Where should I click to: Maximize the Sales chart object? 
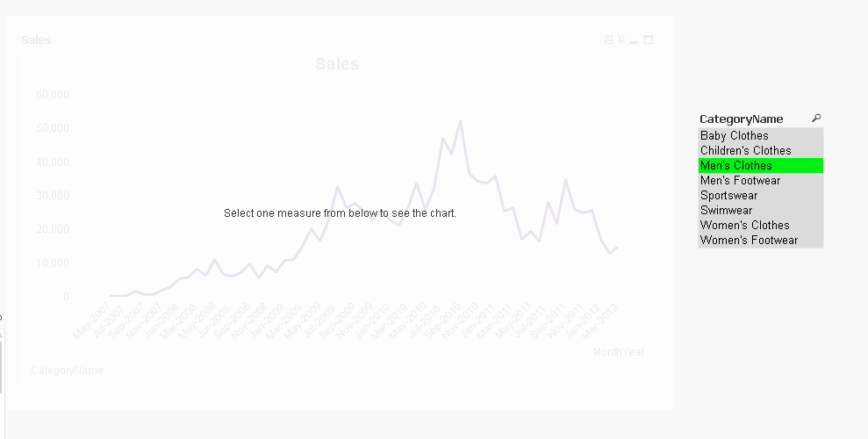pyautogui.click(x=649, y=40)
